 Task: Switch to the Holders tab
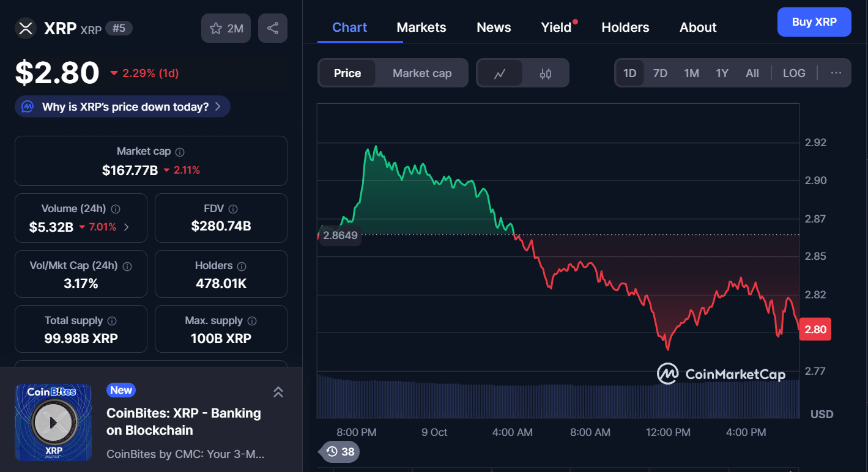coord(625,28)
